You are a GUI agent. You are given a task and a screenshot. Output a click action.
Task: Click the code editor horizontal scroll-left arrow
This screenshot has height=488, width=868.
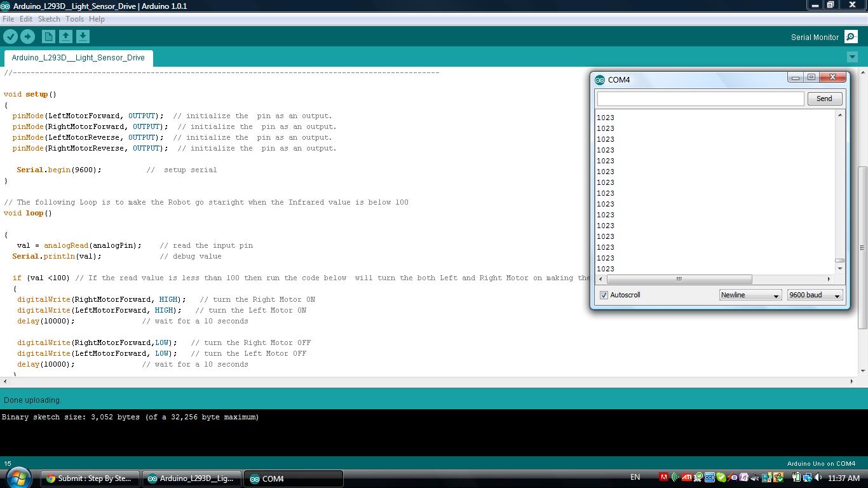point(5,381)
